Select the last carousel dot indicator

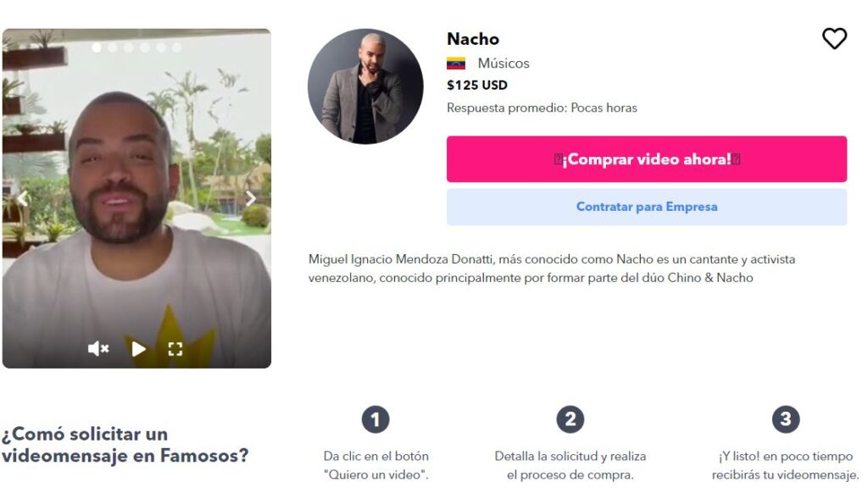177,47
